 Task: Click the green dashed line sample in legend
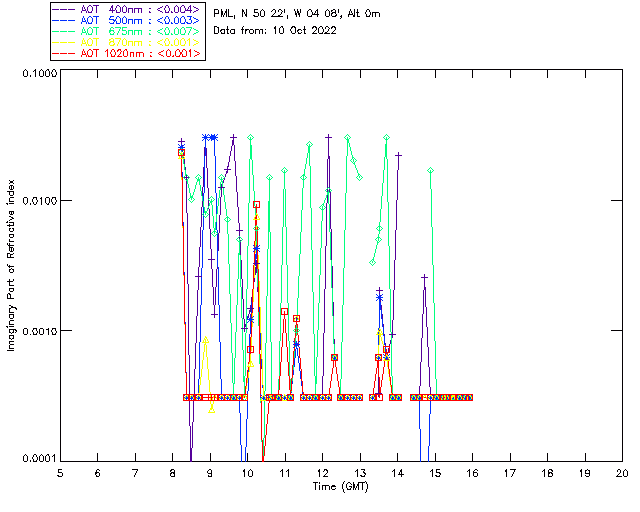pos(64,31)
